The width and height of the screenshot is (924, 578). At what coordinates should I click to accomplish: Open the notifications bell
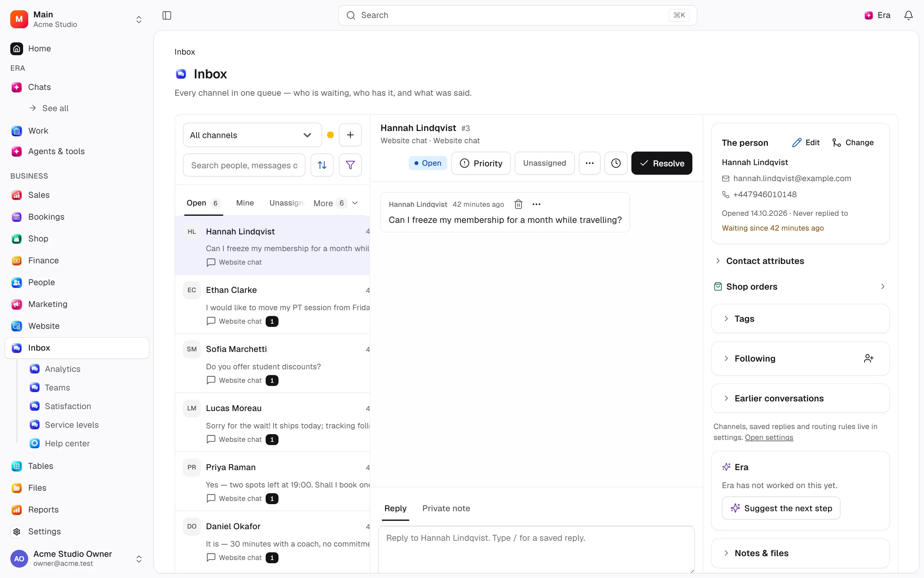pos(908,15)
